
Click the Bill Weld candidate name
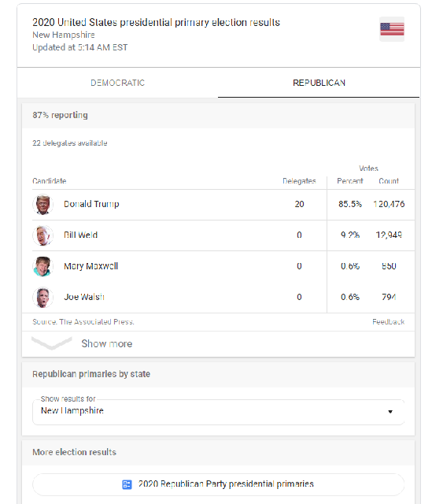click(80, 235)
